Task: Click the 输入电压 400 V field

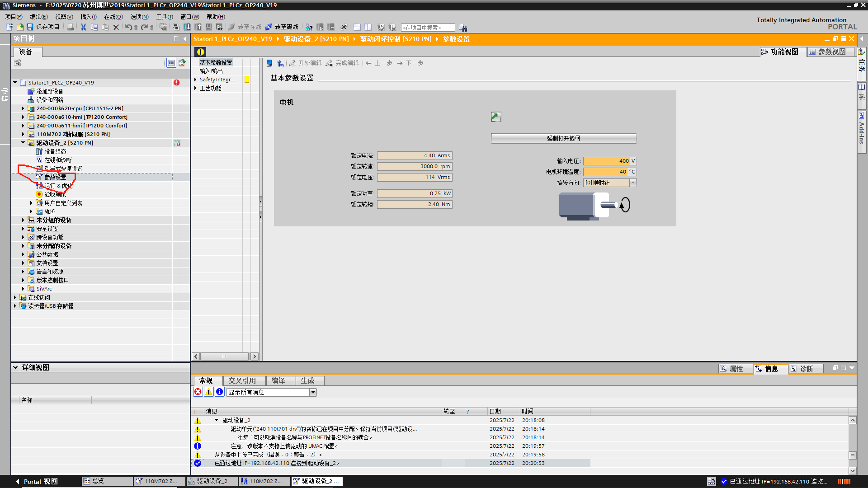Action: click(609, 161)
